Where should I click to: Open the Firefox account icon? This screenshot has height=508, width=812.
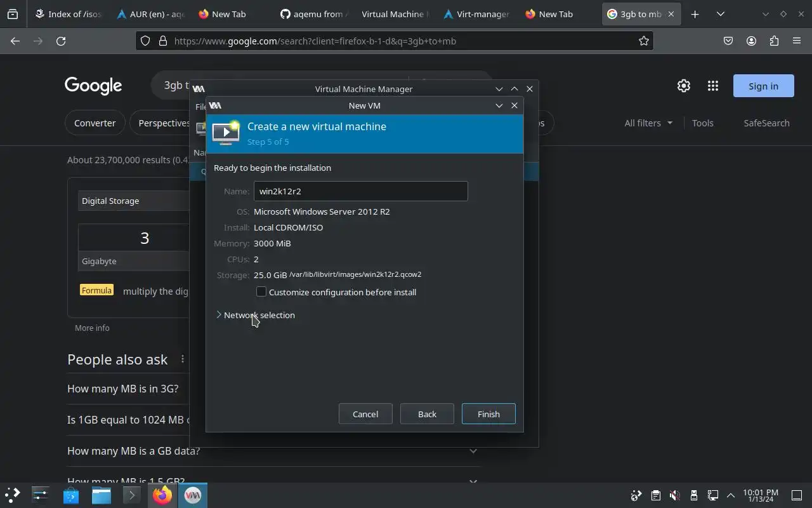(x=751, y=41)
